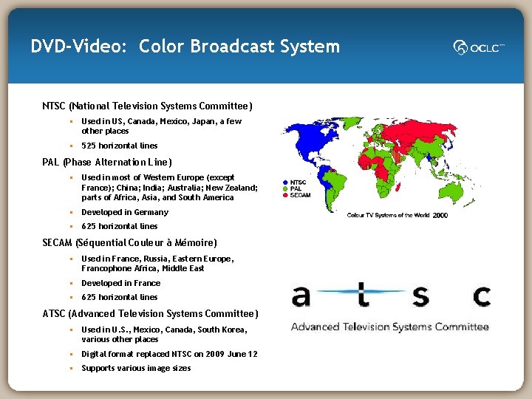Click the bullet 'Used in most of Western Europe'

point(170,187)
